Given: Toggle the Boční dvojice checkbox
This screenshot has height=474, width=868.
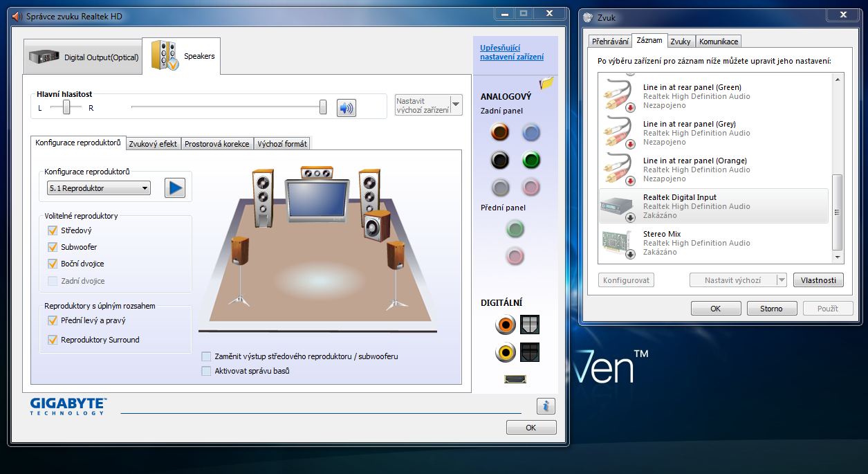Looking at the screenshot, I should [53, 264].
